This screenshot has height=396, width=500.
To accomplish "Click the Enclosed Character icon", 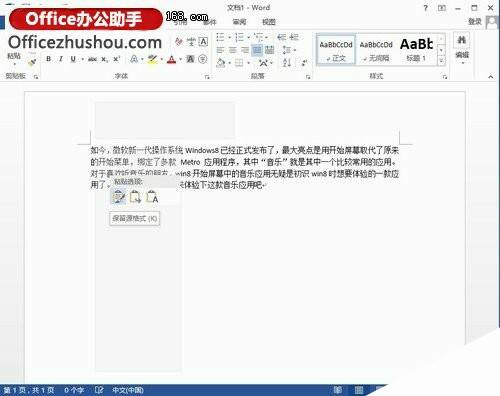I will click(x=203, y=59).
